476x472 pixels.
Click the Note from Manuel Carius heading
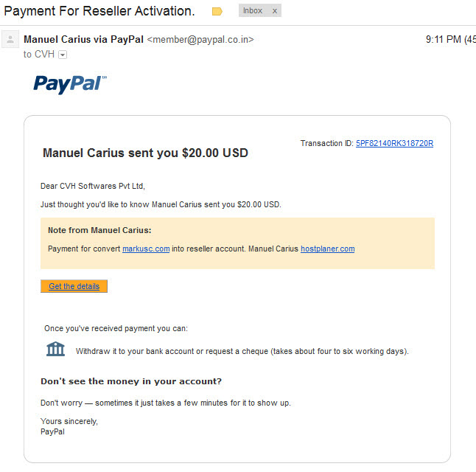(99, 230)
